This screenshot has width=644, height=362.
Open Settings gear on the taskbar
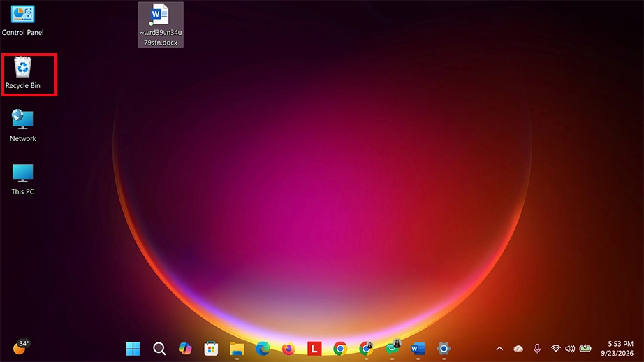(x=444, y=349)
